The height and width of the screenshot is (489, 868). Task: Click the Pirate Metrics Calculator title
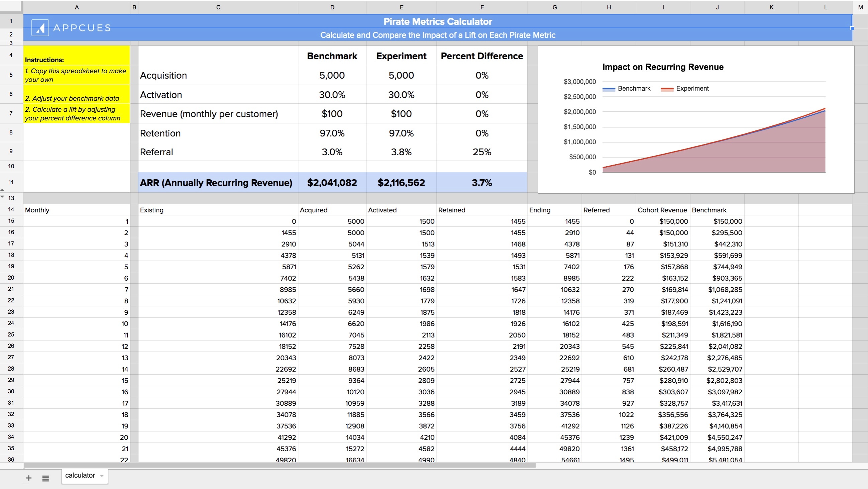(x=438, y=21)
